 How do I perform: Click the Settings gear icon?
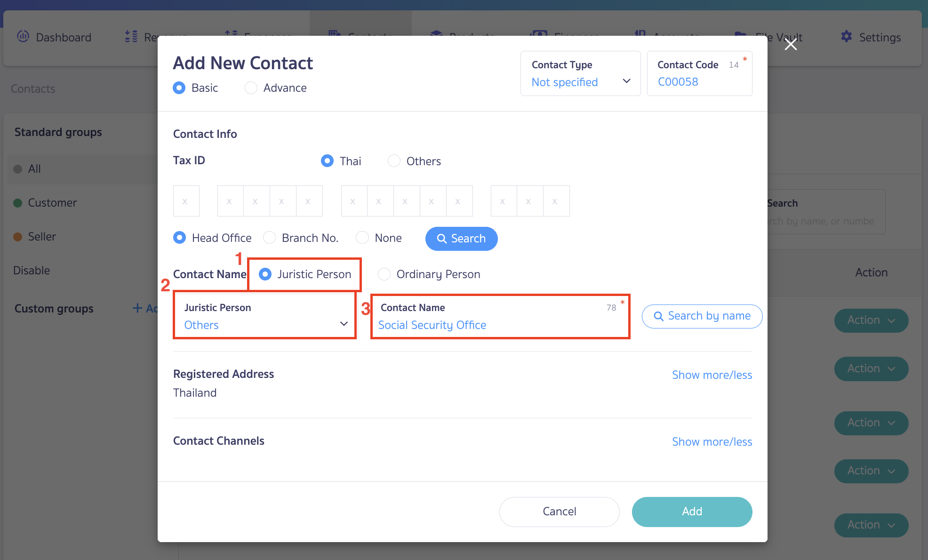tap(846, 37)
